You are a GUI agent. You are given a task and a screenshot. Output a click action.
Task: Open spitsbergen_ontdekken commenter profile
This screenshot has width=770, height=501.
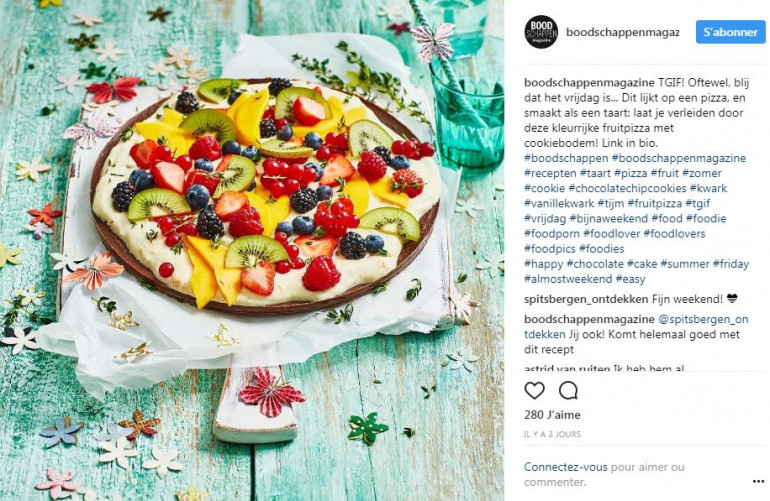(x=586, y=299)
